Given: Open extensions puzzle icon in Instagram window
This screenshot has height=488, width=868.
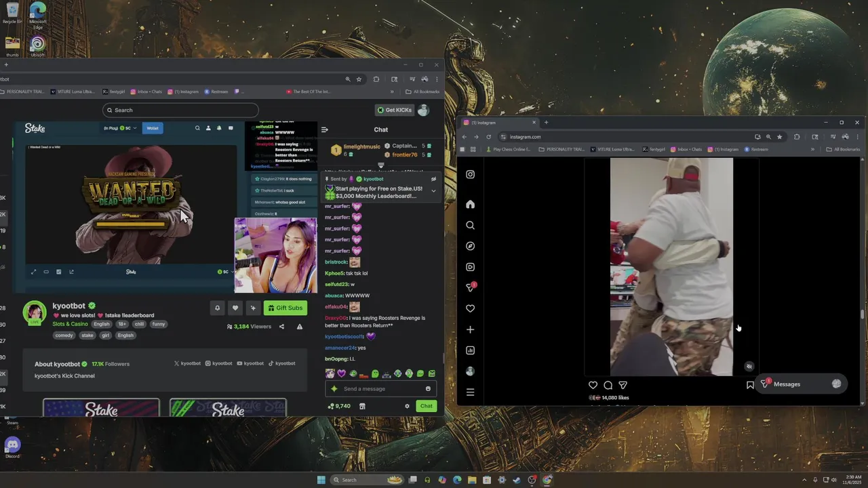Looking at the screenshot, I should (x=797, y=137).
